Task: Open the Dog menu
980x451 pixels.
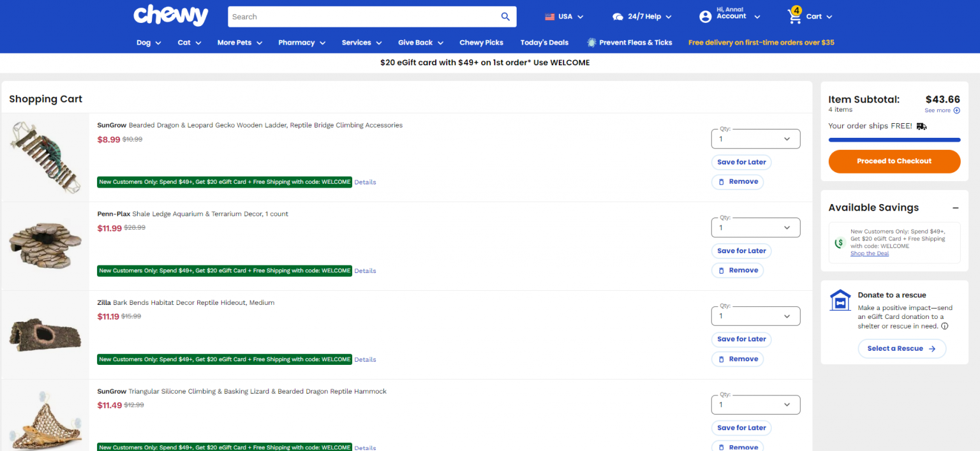Action: [149, 43]
